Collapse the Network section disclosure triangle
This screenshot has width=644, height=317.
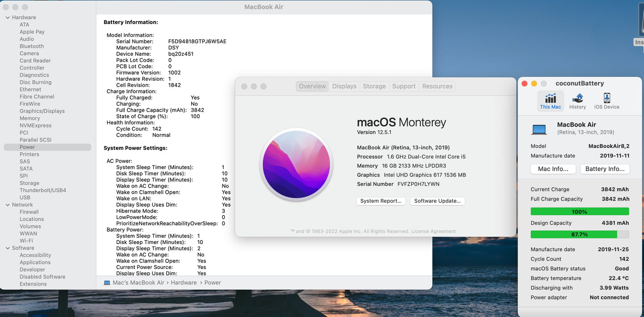pyautogui.click(x=8, y=205)
